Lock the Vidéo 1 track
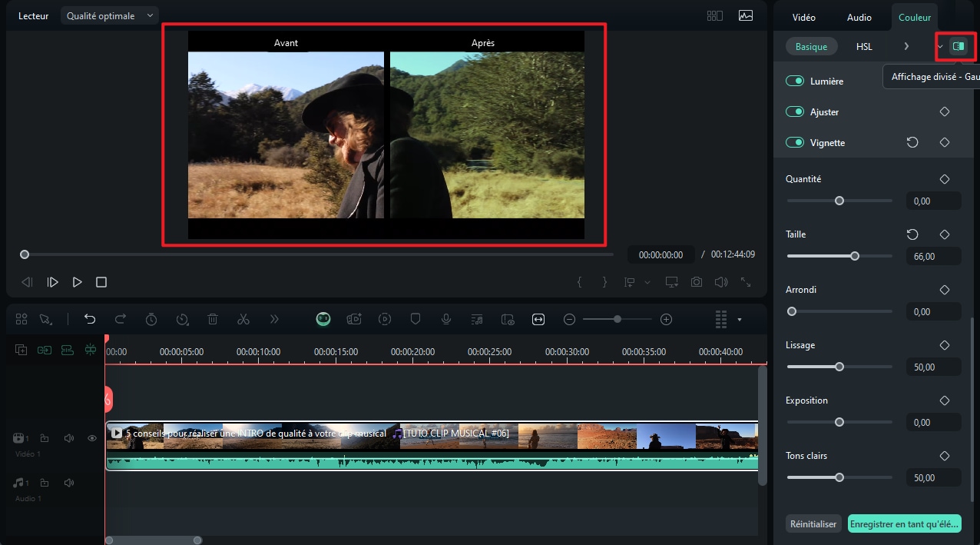This screenshot has width=980, height=545. click(x=45, y=438)
